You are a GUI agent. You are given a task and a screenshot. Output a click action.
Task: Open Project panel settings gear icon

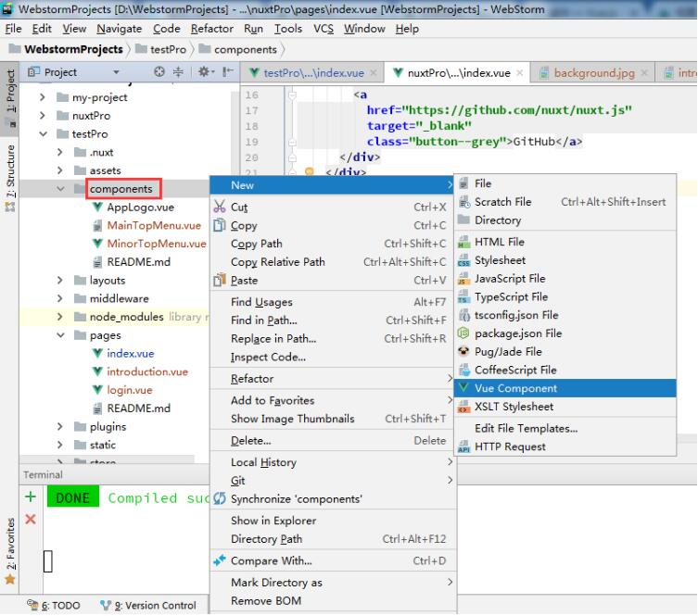point(202,72)
